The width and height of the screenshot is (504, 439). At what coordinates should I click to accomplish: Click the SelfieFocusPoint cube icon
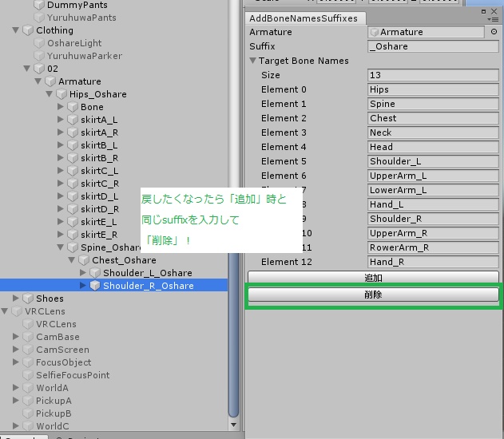tap(28, 375)
